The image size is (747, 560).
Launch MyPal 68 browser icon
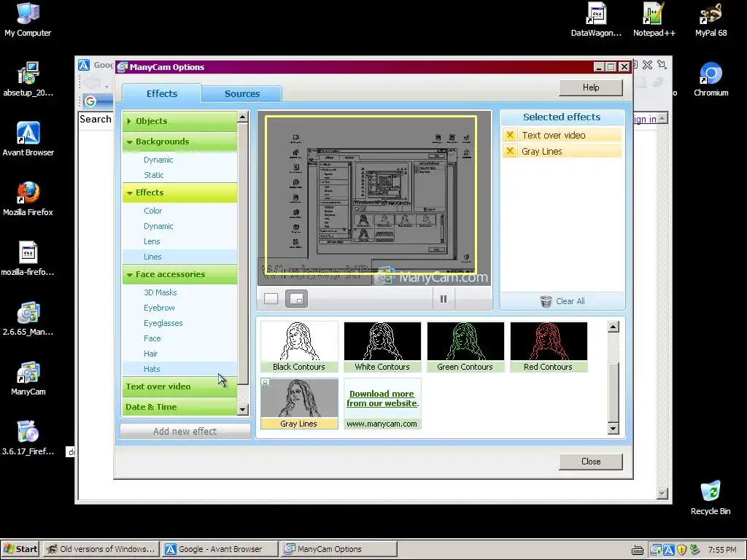(x=711, y=20)
